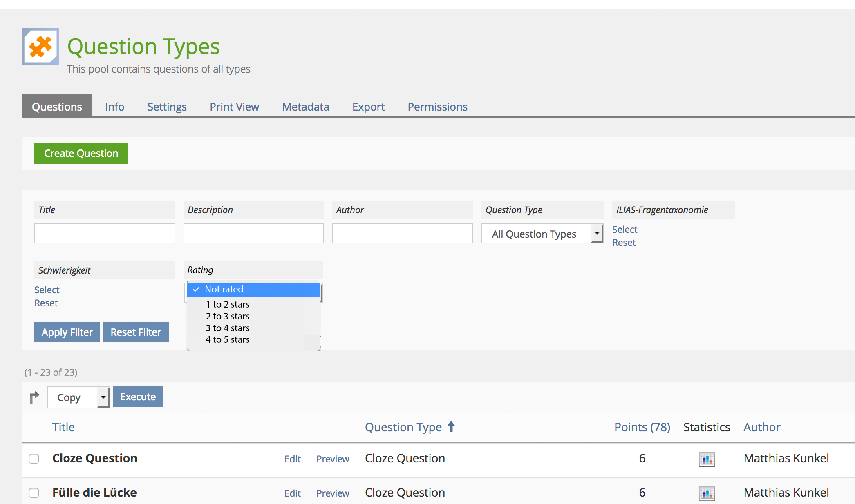Image resolution: width=855 pixels, height=504 pixels.
Task: Click the multi-action arrow icon beside Copy
Action: [35, 397]
